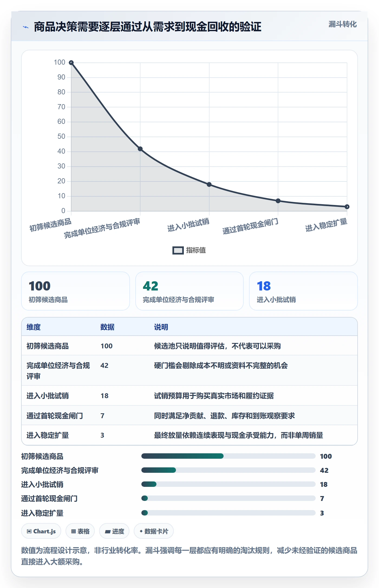Click the 数据卡片 tag chip
The height and width of the screenshot is (588, 379).
pos(154,531)
